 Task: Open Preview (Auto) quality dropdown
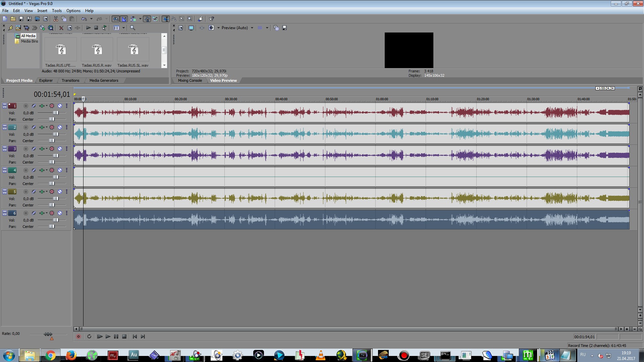pos(252,28)
